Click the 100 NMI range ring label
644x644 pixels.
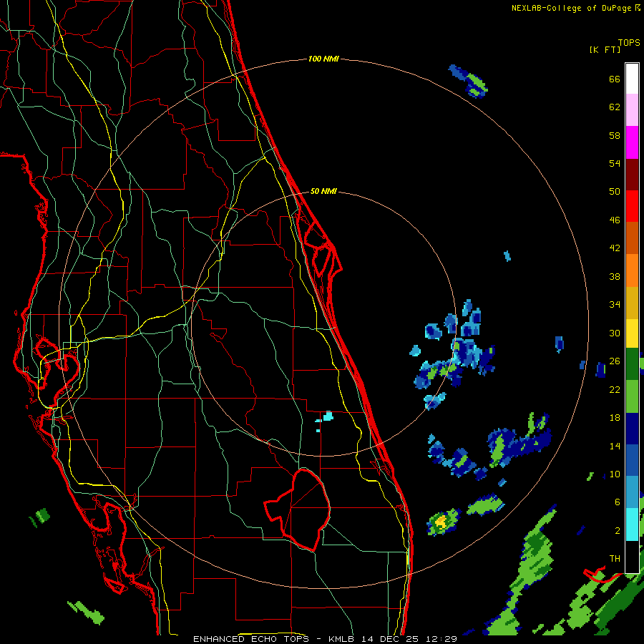[x=323, y=59]
